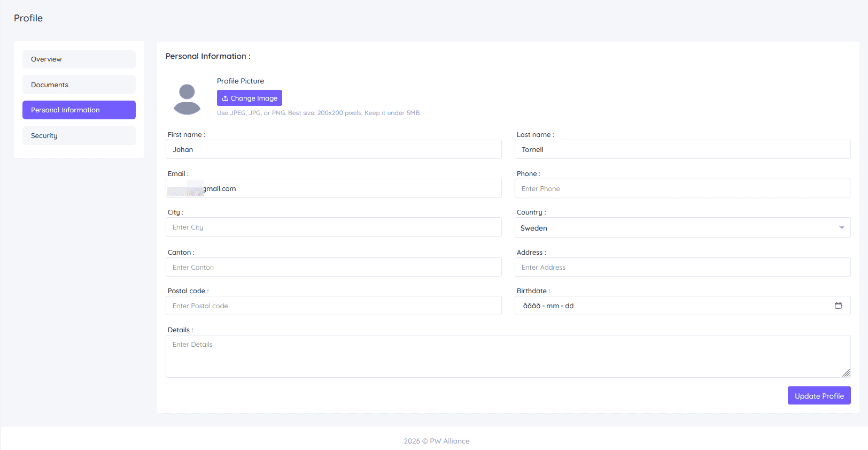The width and height of the screenshot is (868, 450).
Task: Select the Personal Information sidebar tab
Action: click(x=79, y=110)
